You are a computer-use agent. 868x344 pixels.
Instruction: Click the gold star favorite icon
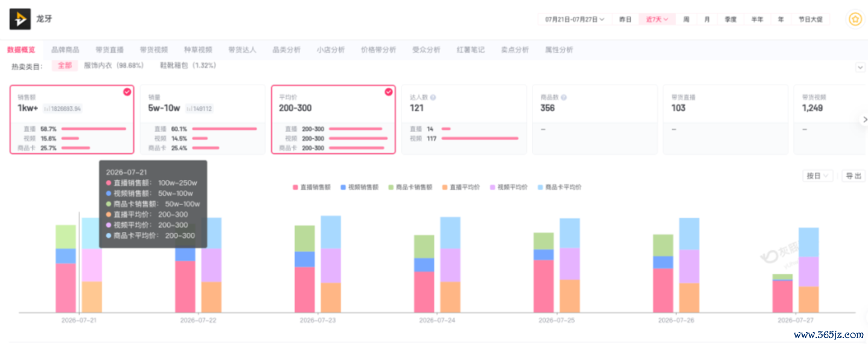coord(855,19)
